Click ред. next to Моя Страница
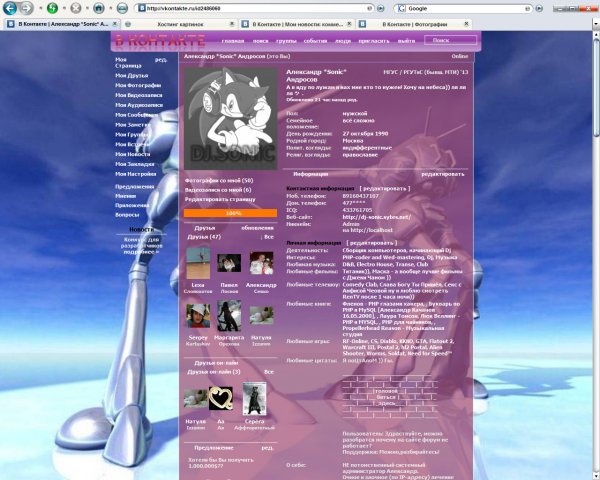600x480 pixels. [x=161, y=60]
